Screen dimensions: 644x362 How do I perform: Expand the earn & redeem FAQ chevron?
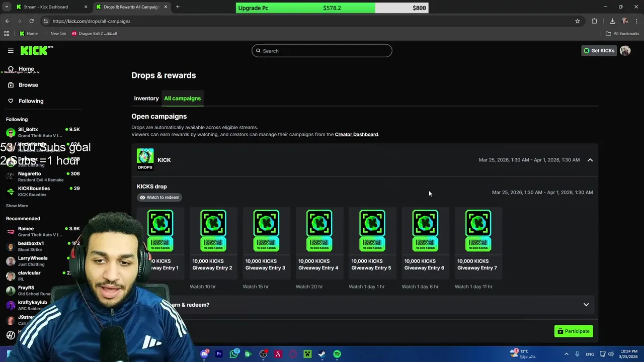click(586, 305)
